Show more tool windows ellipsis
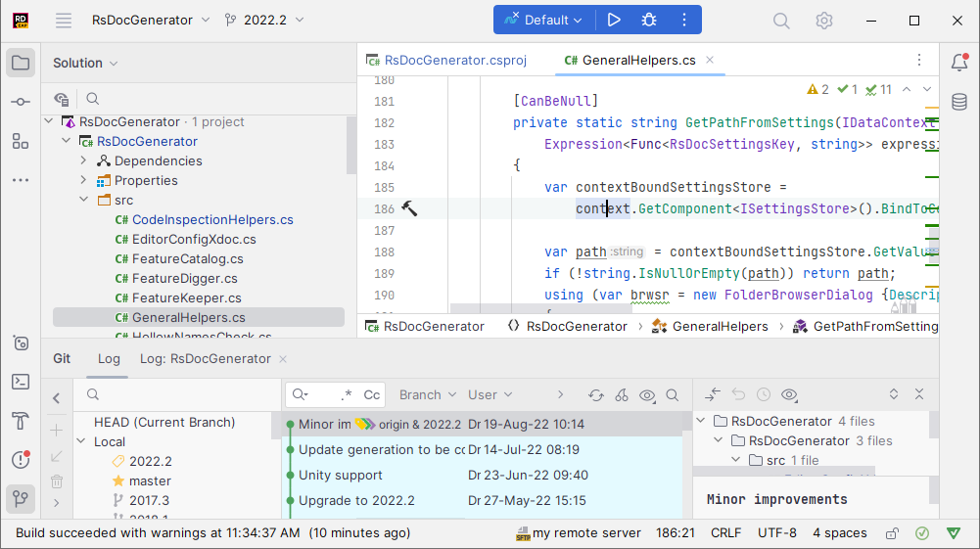980x549 pixels. coord(21,180)
